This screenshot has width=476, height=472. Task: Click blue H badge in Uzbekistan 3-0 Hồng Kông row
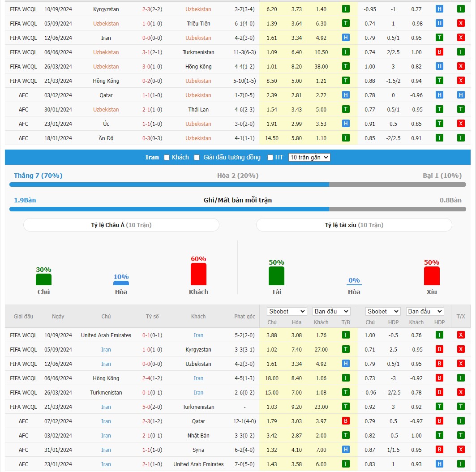click(439, 66)
